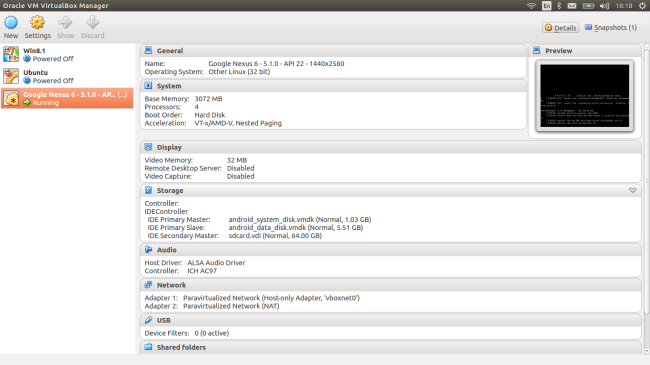Click the Base Memory value 3072 MB

tap(209, 99)
